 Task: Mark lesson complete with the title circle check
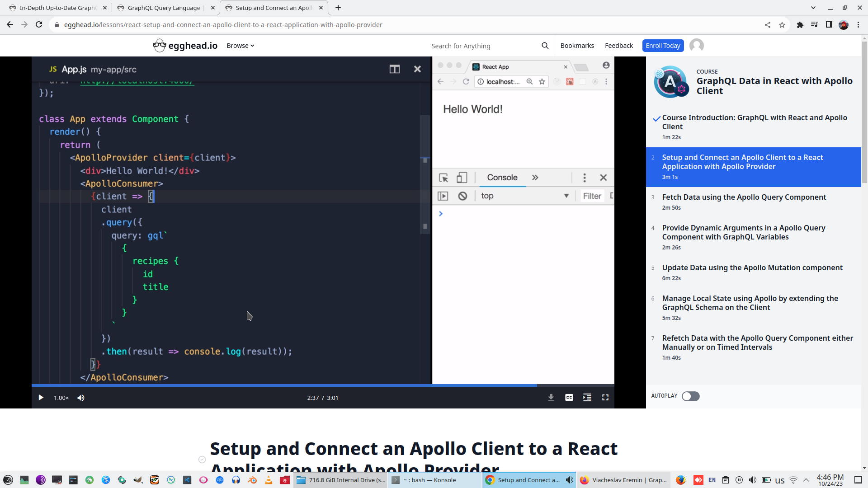[x=202, y=460]
